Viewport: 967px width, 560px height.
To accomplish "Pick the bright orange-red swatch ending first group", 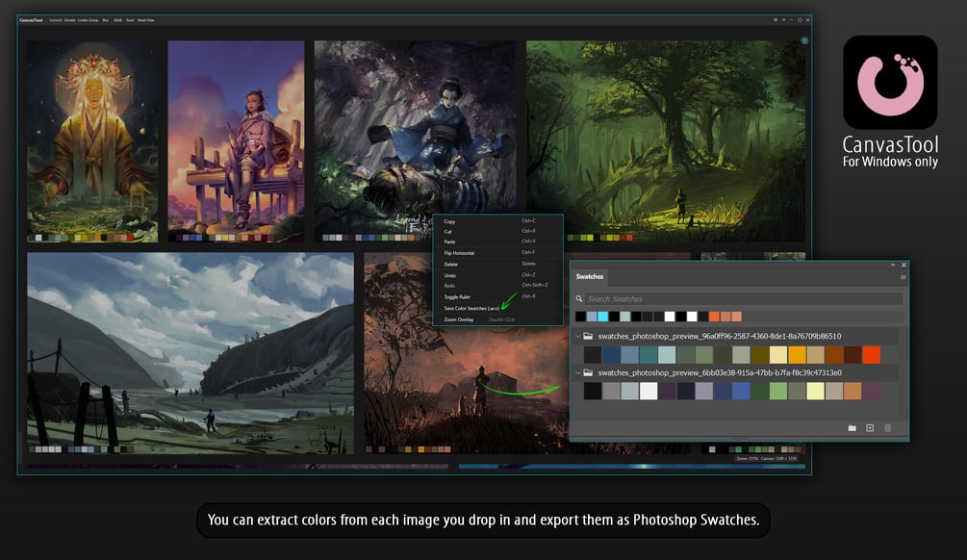I will (871, 355).
